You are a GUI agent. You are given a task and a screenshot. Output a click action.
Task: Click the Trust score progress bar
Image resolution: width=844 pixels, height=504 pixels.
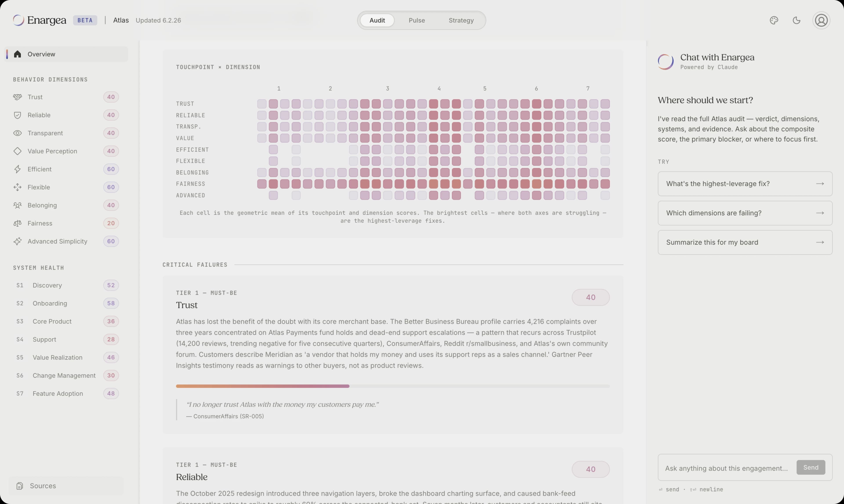(393, 386)
